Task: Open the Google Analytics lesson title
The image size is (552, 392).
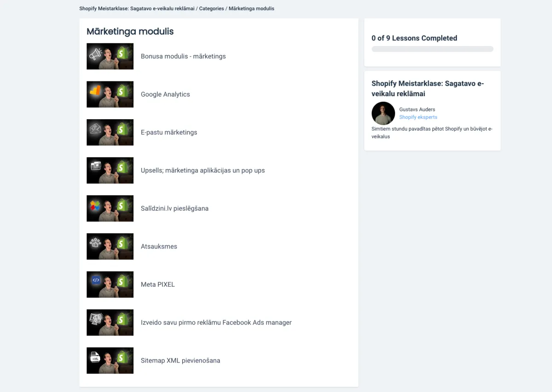Action: (165, 94)
